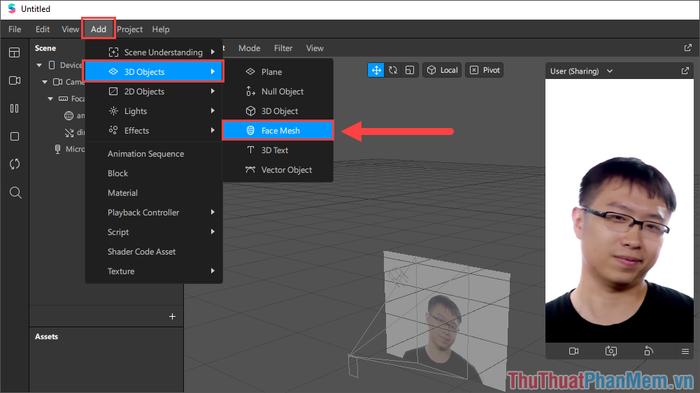Open the 3D Objects submenu
This screenshot has height=393, width=700.
pos(154,71)
